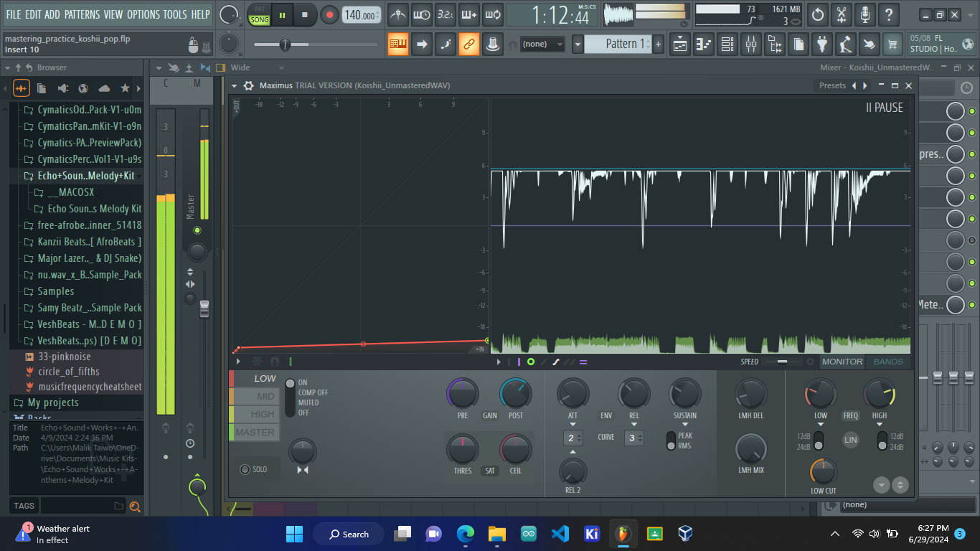Click the step edit arrow icon
Image resolution: width=980 pixels, height=551 pixels.
tap(422, 44)
